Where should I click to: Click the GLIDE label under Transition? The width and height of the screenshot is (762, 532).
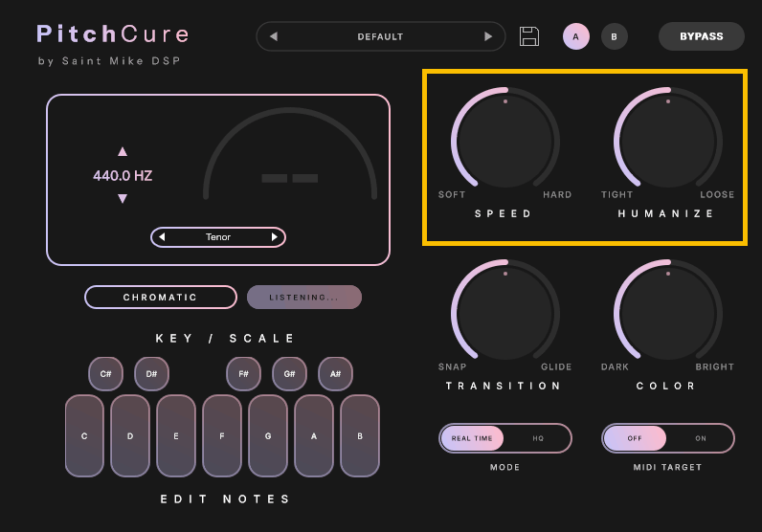point(556,366)
